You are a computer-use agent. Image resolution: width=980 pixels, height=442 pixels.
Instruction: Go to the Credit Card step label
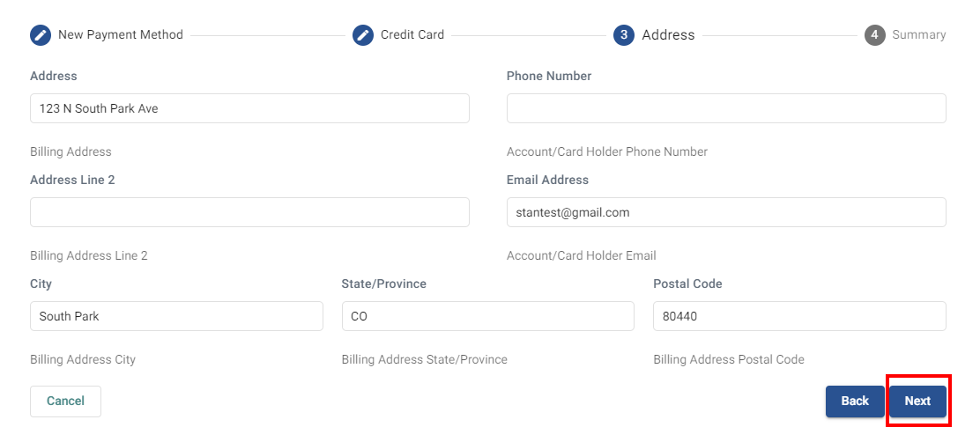pos(412,35)
